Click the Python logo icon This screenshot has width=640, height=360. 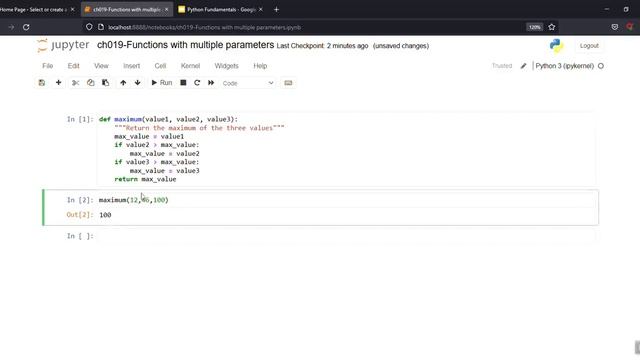tap(556, 45)
